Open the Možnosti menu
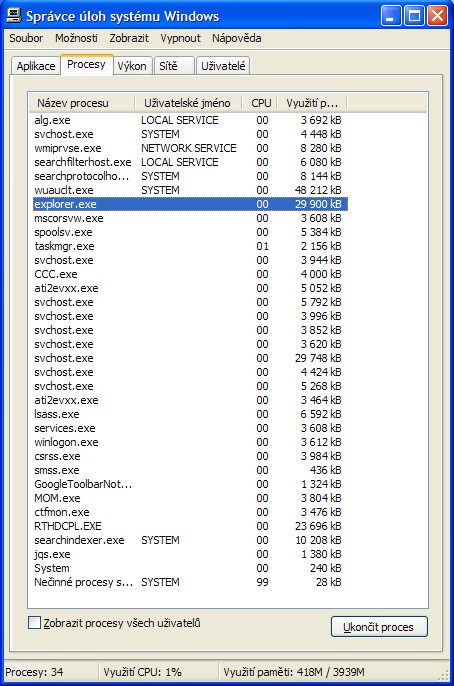The width and height of the screenshot is (454, 686). click(76, 38)
